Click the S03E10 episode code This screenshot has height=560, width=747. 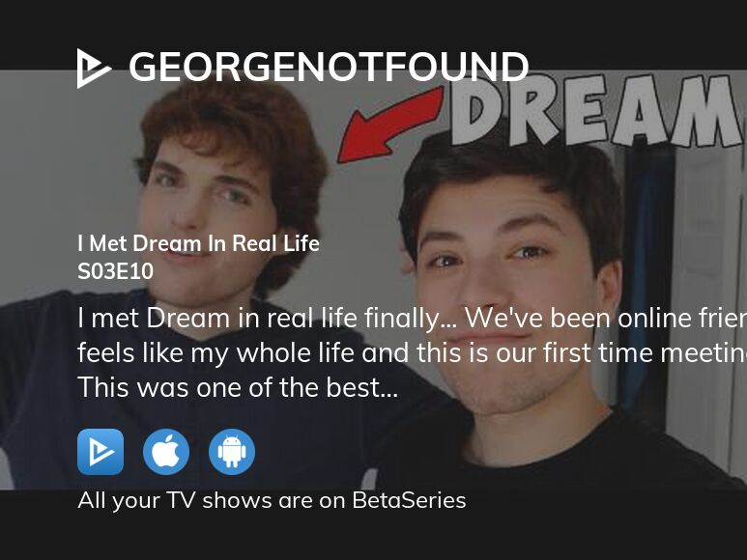tap(115, 271)
